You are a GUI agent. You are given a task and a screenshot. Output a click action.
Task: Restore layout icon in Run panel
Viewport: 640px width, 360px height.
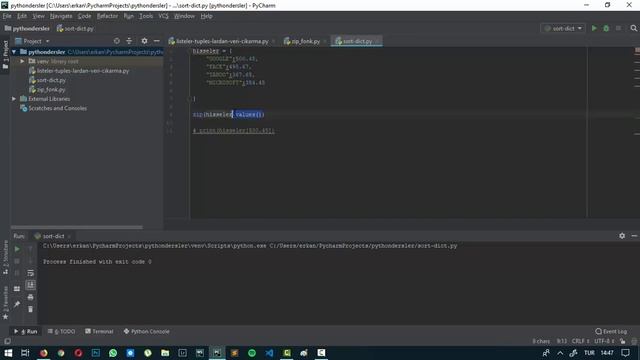pos(17,289)
